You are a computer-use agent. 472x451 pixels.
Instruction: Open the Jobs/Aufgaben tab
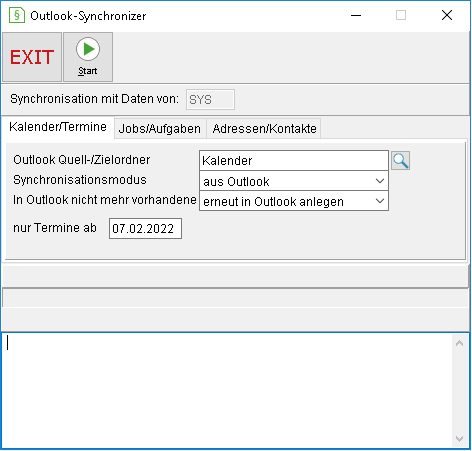click(x=160, y=129)
